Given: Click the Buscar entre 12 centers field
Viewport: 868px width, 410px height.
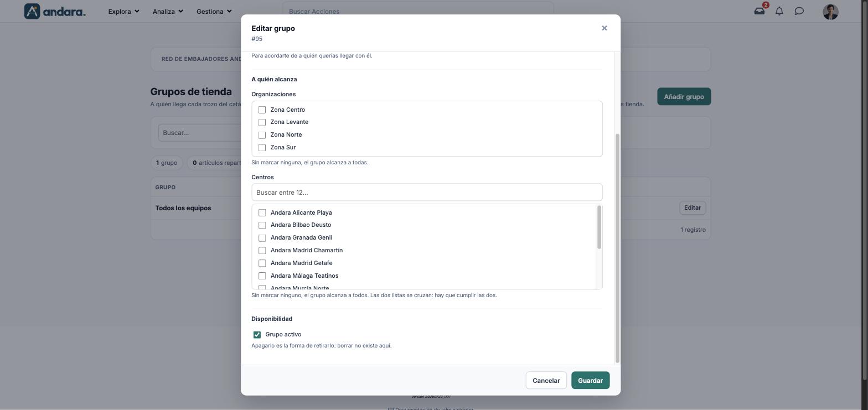Looking at the screenshot, I should point(427,193).
